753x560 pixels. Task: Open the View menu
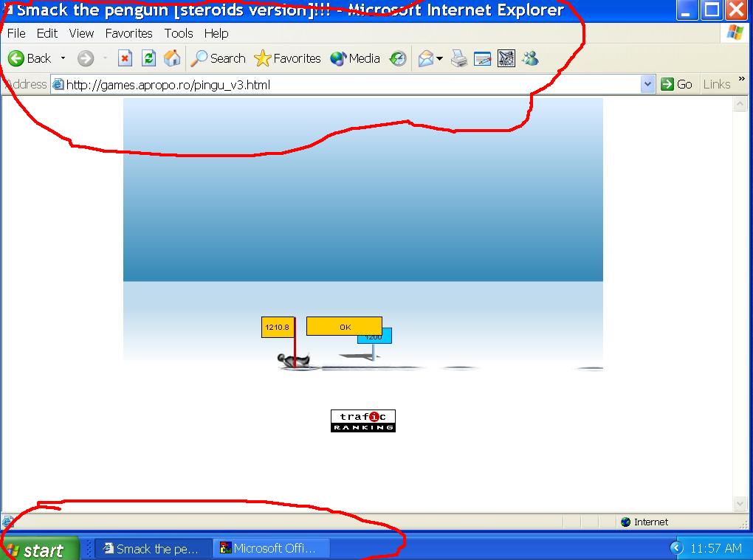[81, 33]
